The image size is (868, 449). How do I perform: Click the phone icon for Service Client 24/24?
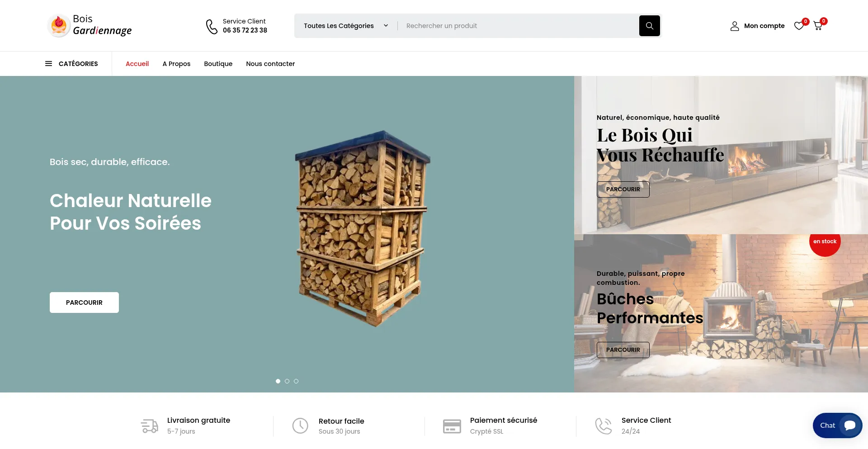tap(604, 426)
